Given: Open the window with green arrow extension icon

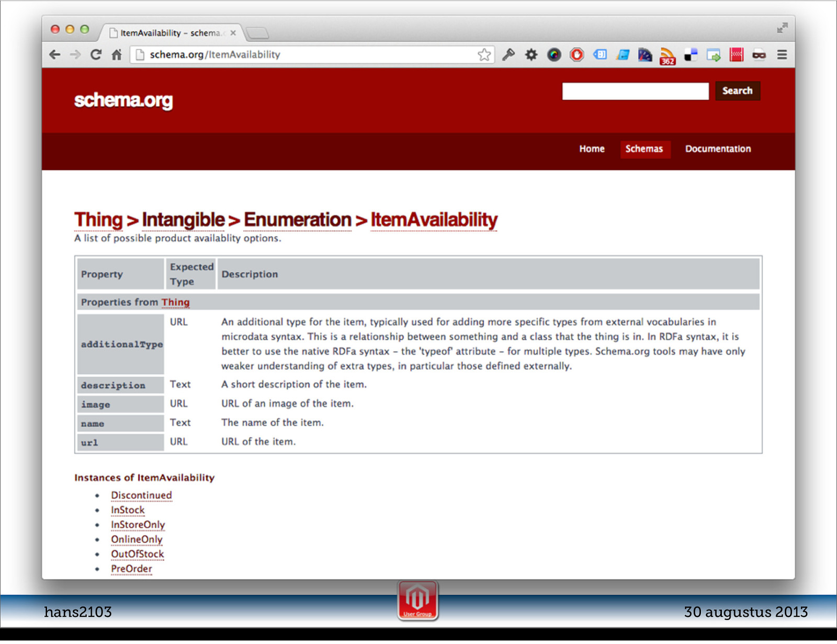Looking at the screenshot, I should 714,54.
